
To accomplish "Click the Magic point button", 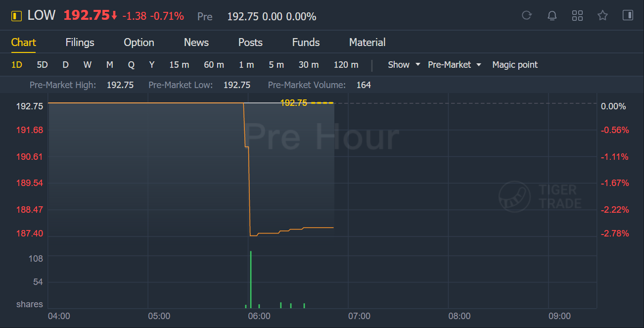I will [x=515, y=65].
